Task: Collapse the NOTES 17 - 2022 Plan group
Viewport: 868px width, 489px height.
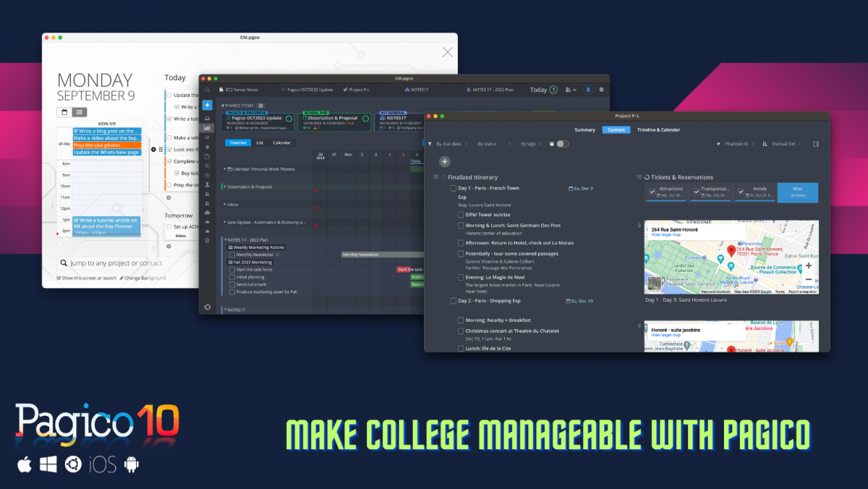Action: point(225,240)
